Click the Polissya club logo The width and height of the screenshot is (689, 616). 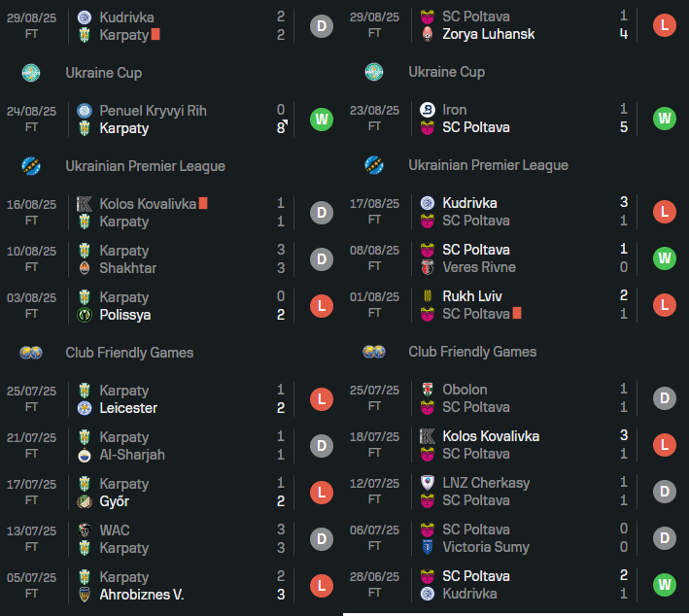[85, 315]
